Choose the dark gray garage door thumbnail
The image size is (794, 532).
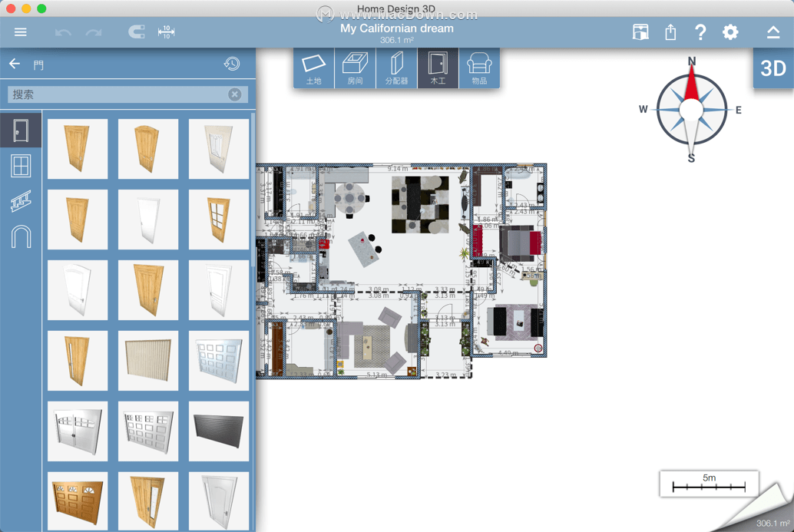[x=219, y=431]
